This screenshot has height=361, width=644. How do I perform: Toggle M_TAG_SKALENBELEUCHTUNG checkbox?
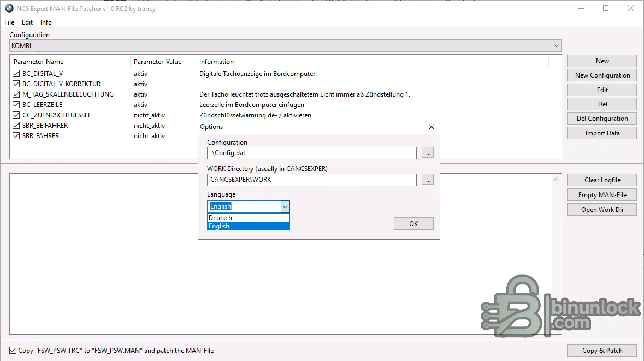coord(16,94)
